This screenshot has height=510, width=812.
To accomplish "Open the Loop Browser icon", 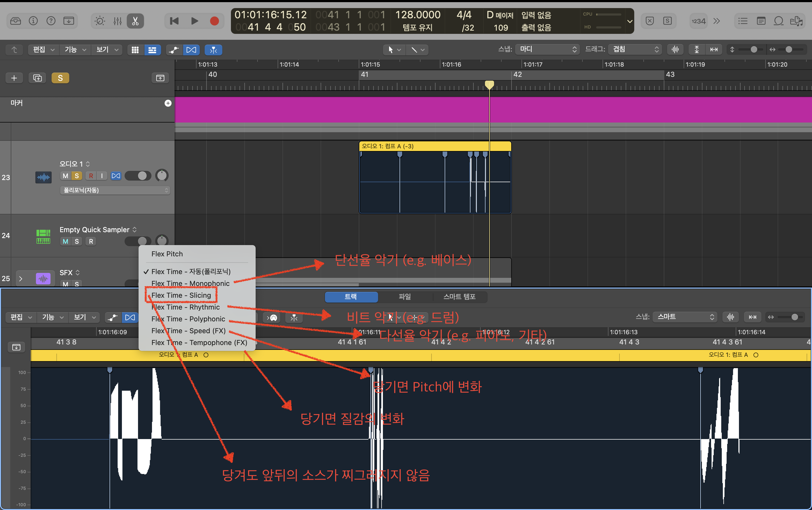I will [778, 21].
